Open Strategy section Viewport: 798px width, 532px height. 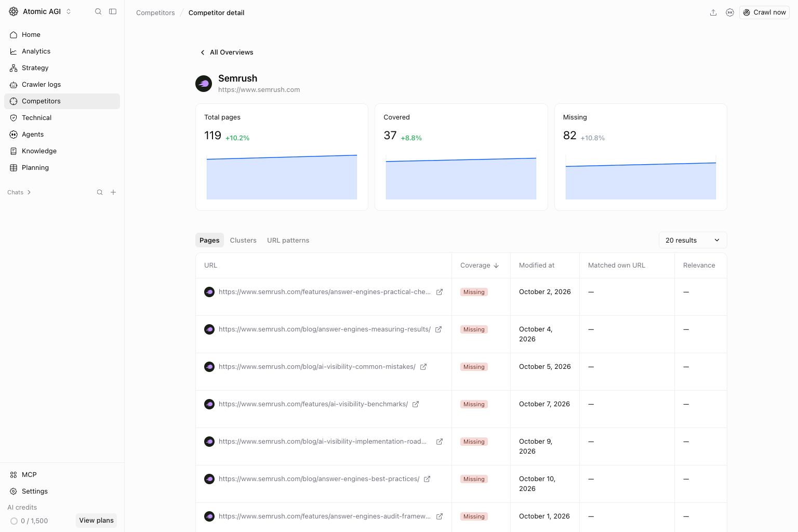[62, 68]
